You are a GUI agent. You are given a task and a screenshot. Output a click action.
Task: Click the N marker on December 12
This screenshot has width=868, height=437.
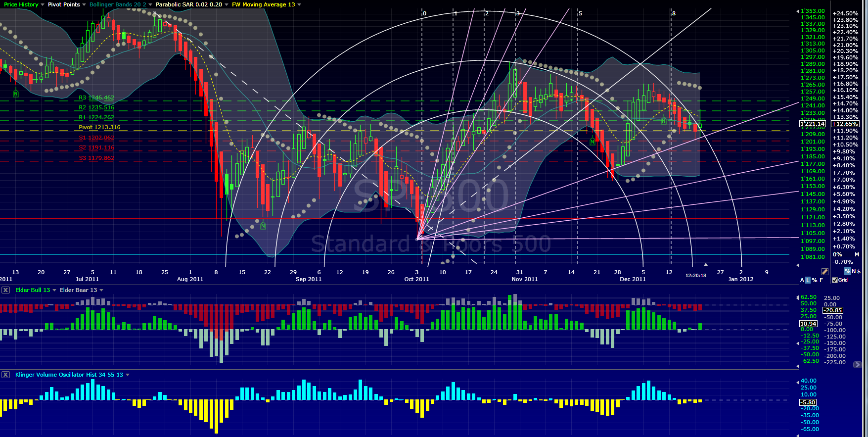tap(664, 121)
